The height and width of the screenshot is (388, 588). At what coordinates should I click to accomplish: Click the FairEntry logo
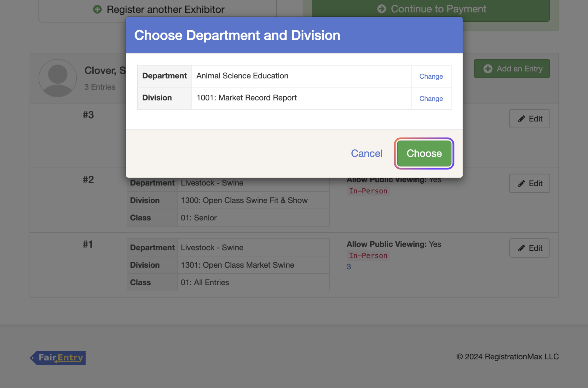click(58, 358)
